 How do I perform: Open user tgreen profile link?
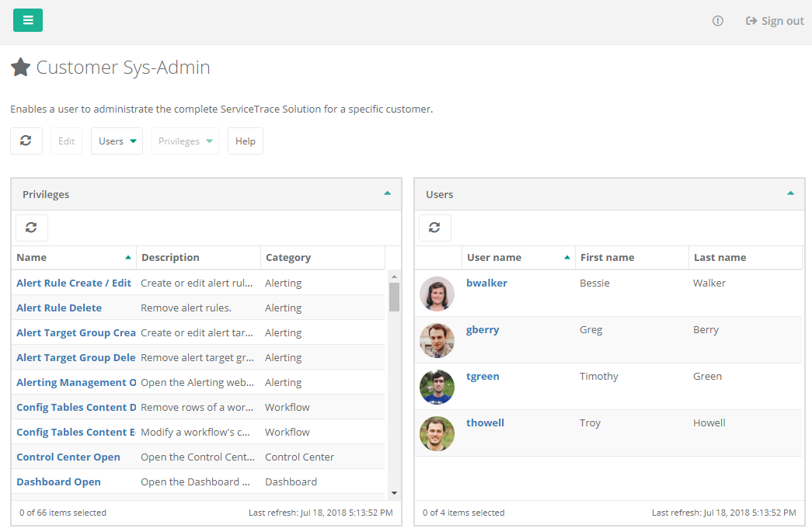[x=483, y=376]
